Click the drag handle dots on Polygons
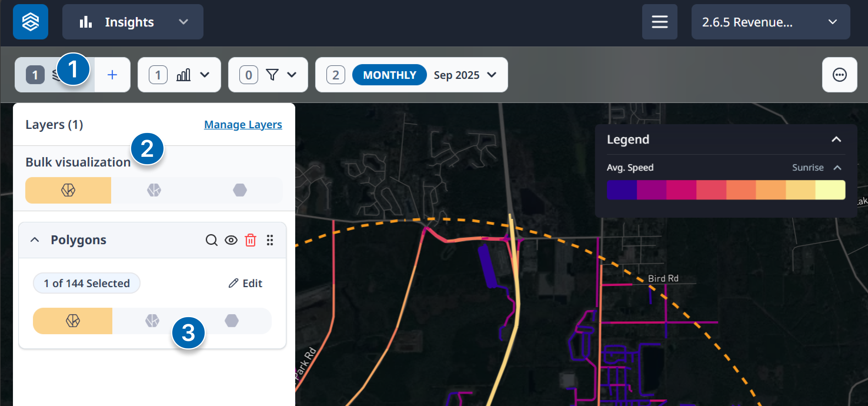Viewport: 868px width, 406px height. [270, 240]
